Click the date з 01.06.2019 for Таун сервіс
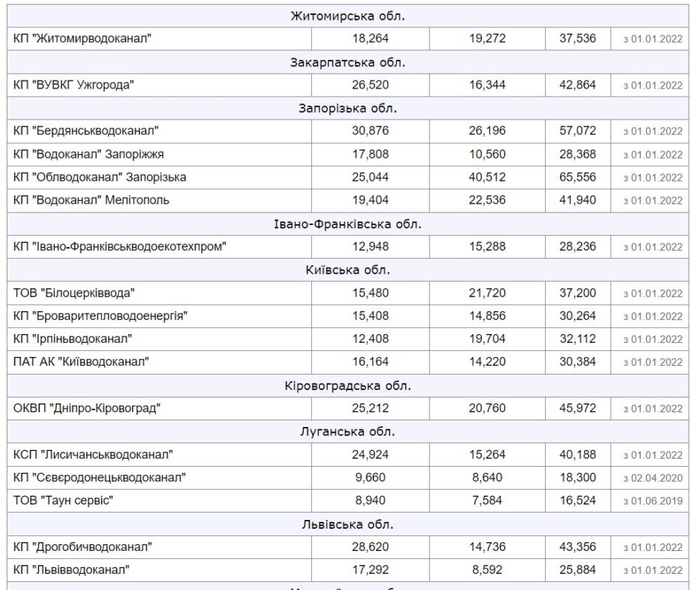This screenshot has width=700, height=590. 653,501
